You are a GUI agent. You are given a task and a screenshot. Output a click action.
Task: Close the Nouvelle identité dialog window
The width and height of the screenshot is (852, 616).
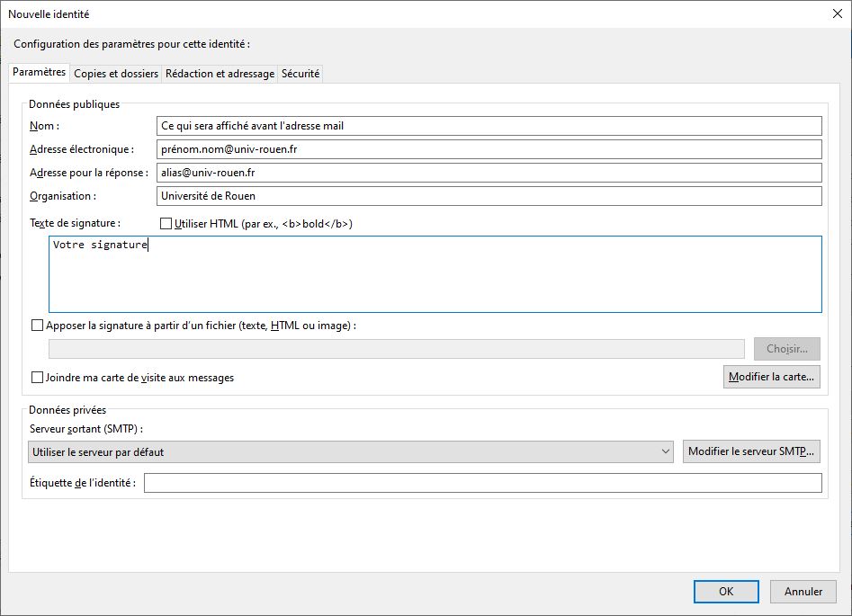838,13
